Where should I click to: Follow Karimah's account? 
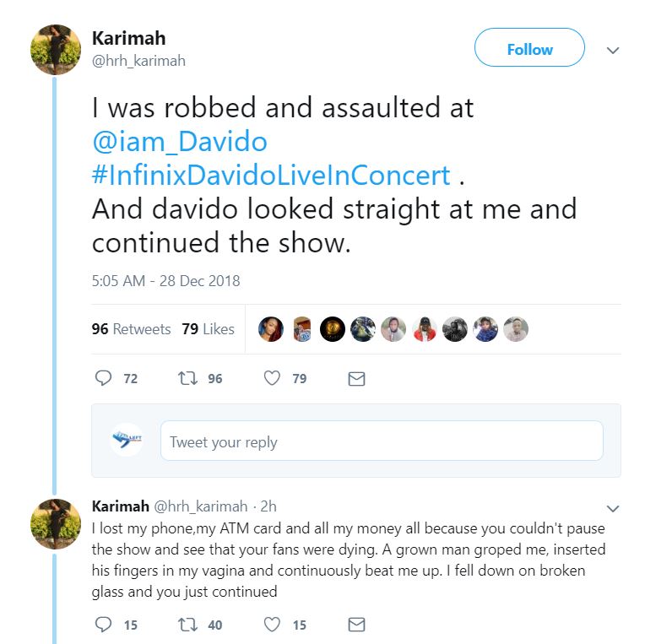tap(529, 49)
